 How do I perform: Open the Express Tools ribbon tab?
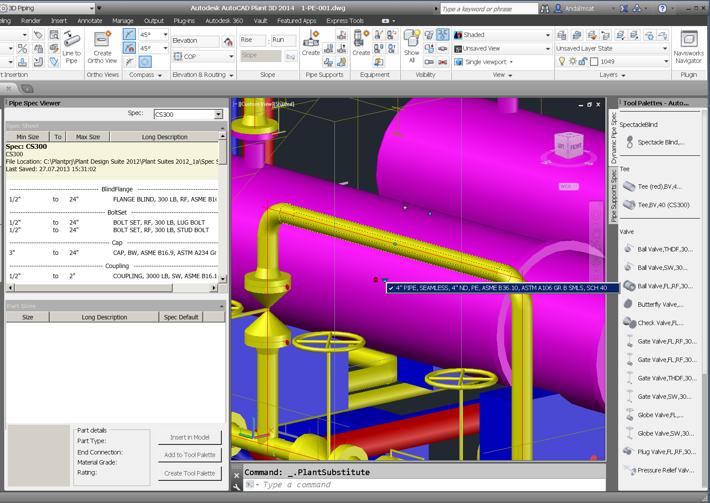(345, 20)
